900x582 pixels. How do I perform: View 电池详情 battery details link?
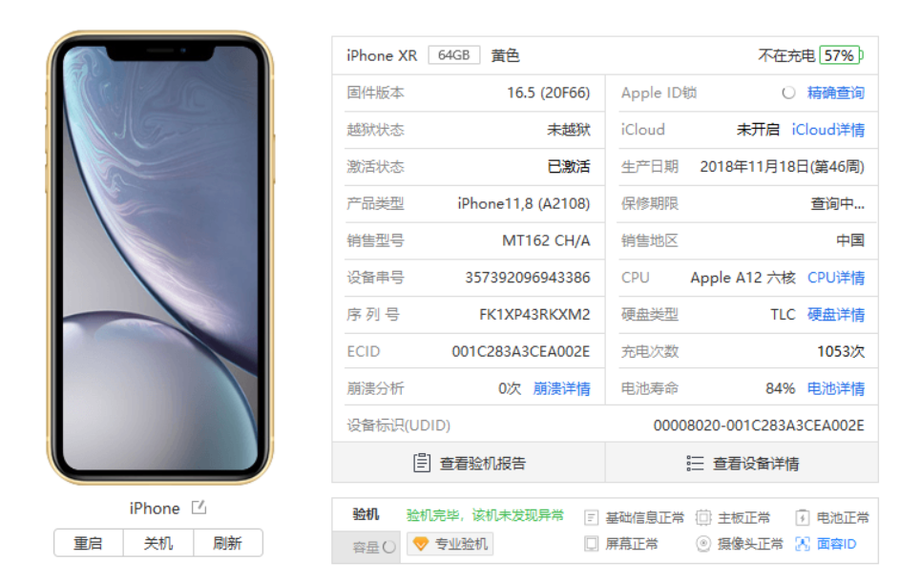tap(836, 389)
